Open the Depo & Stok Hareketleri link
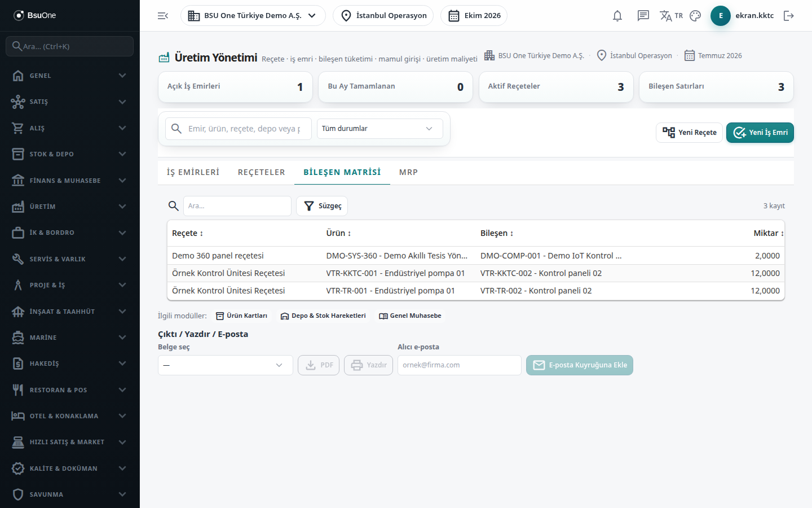The height and width of the screenshot is (508, 812). [323, 316]
